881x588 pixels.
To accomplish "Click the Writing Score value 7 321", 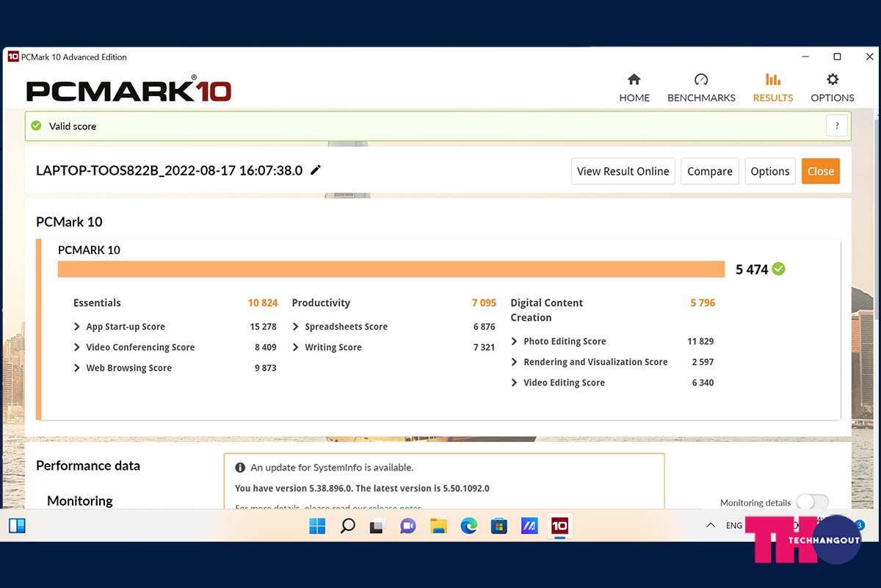I will coord(484,347).
